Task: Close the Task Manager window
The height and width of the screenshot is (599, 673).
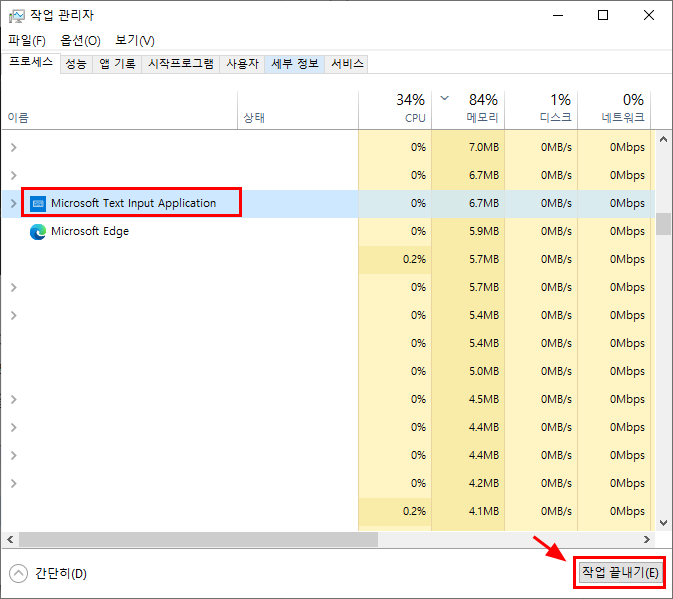Action: (x=649, y=15)
